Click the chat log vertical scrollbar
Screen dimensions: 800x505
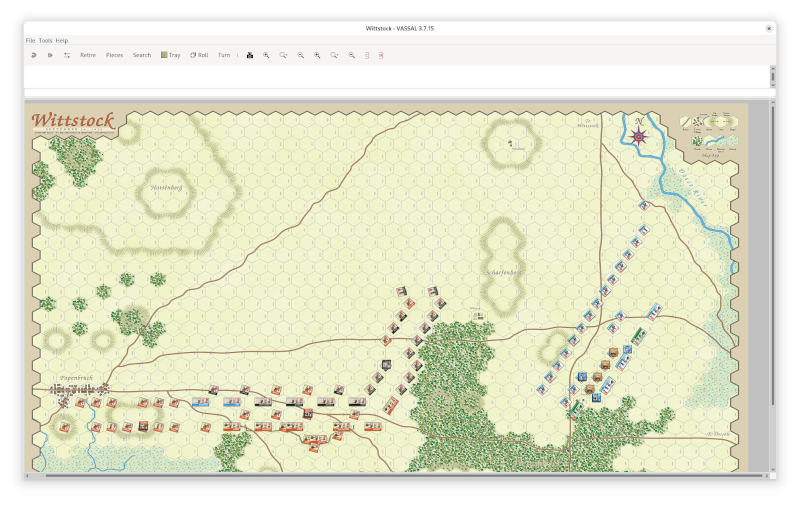[773, 77]
